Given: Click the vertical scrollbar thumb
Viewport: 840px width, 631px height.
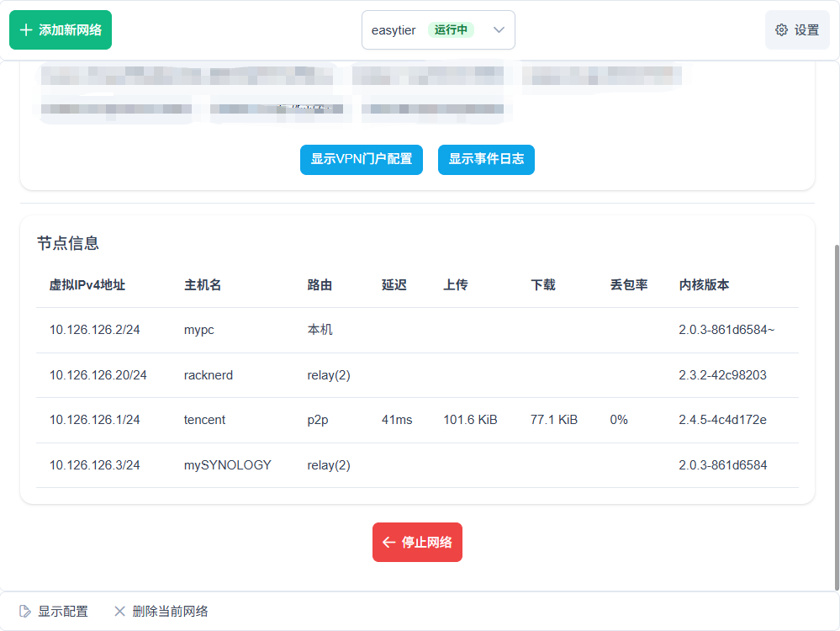Looking at the screenshot, I should click(835, 416).
